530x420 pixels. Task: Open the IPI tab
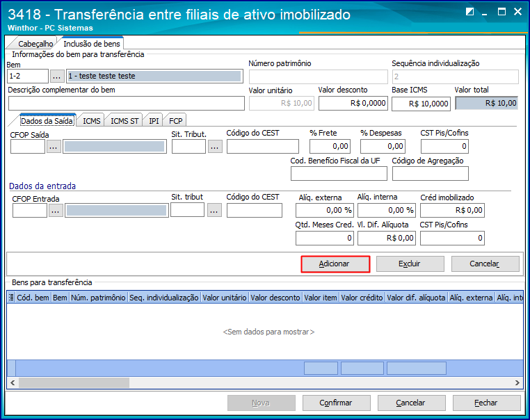[154, 120]
